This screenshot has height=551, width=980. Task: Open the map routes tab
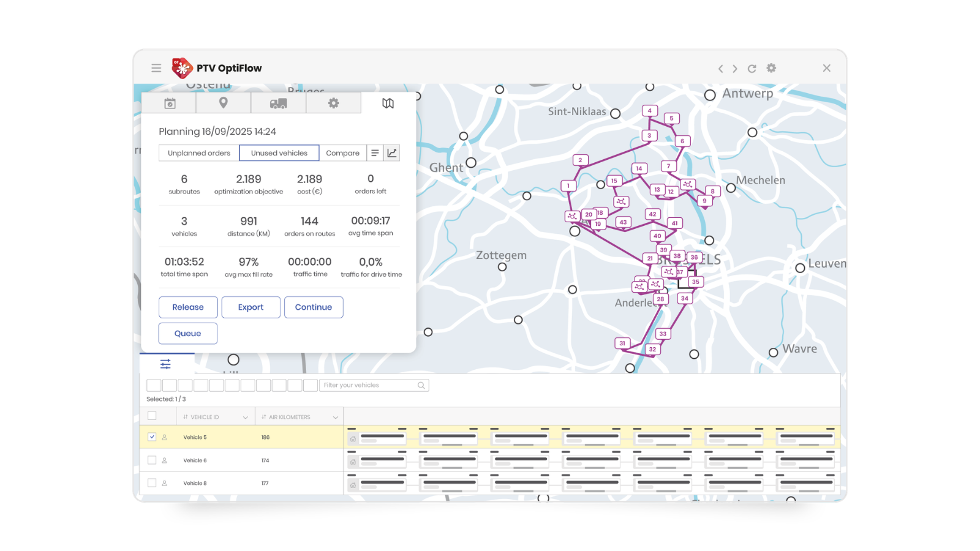(388, 103)
